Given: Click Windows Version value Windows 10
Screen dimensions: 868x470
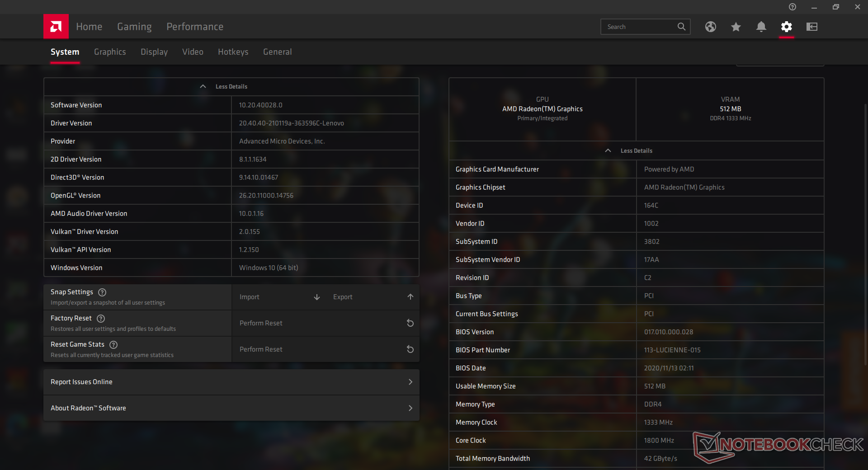Looking at the screenshot, I should tap(269, 268).
